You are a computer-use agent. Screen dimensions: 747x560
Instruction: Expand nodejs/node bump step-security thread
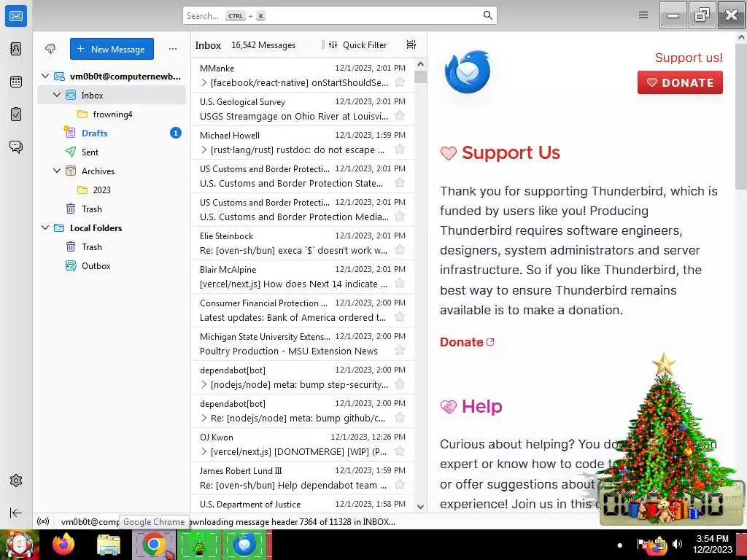tap(204, 384)
